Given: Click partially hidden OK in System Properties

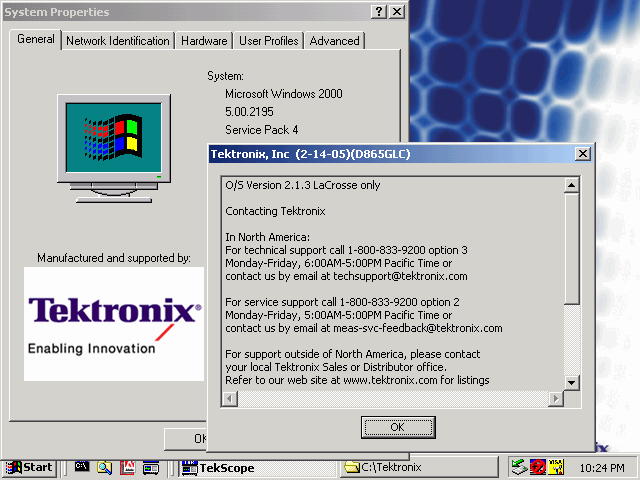Looking at the screenshot, I should 186,439.
